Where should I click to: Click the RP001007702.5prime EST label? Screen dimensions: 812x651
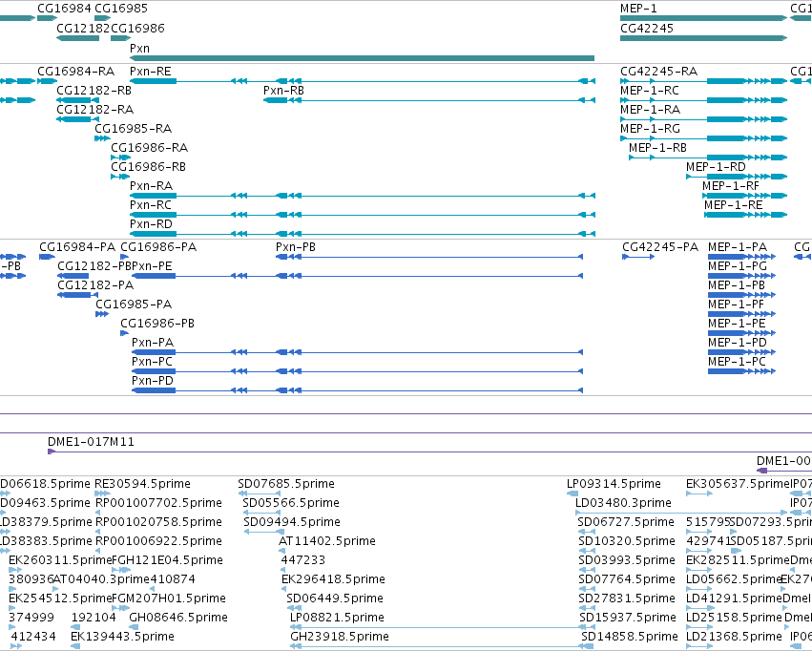tap(158, 503)
